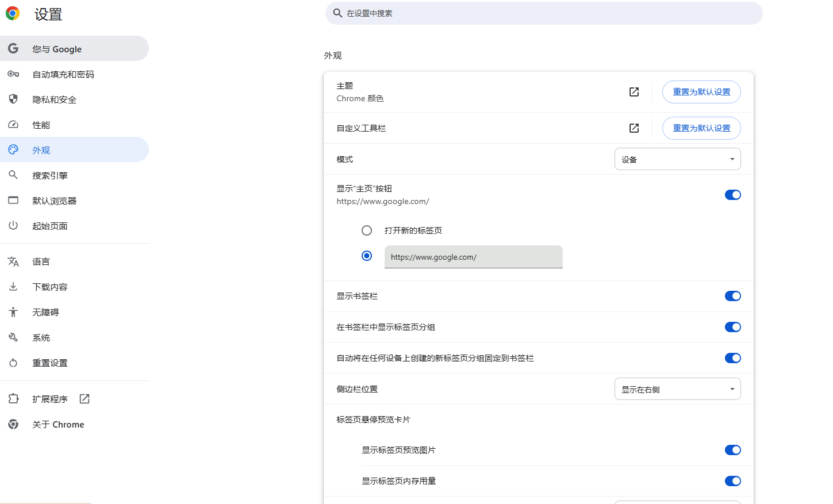Toggle the 显示书签栏 switch
833x504 pixels.
pos(733,296)
